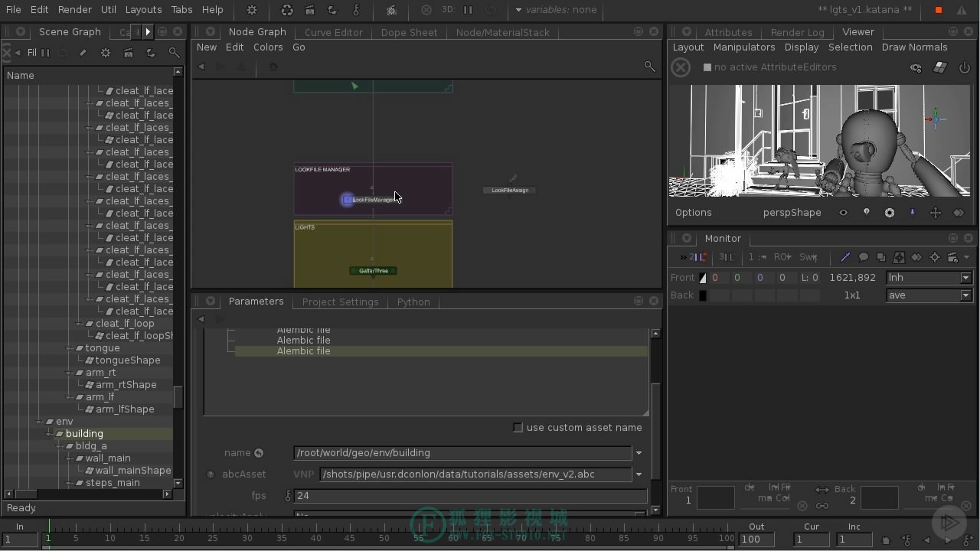Click the pixel probe eyedropper in Monitor
980x551 pixels.
845,257
